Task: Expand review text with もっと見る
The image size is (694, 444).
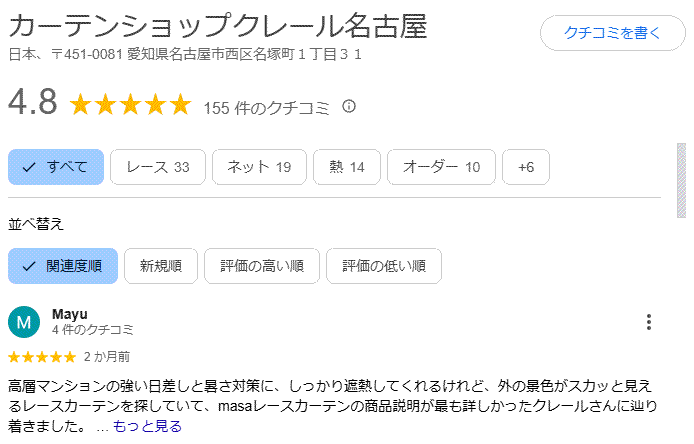Action: pos(147,426)
